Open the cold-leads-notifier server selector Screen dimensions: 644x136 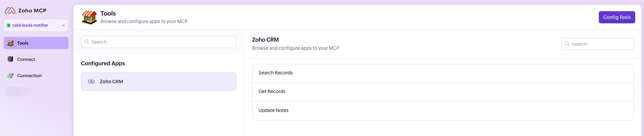pos(34,25)
